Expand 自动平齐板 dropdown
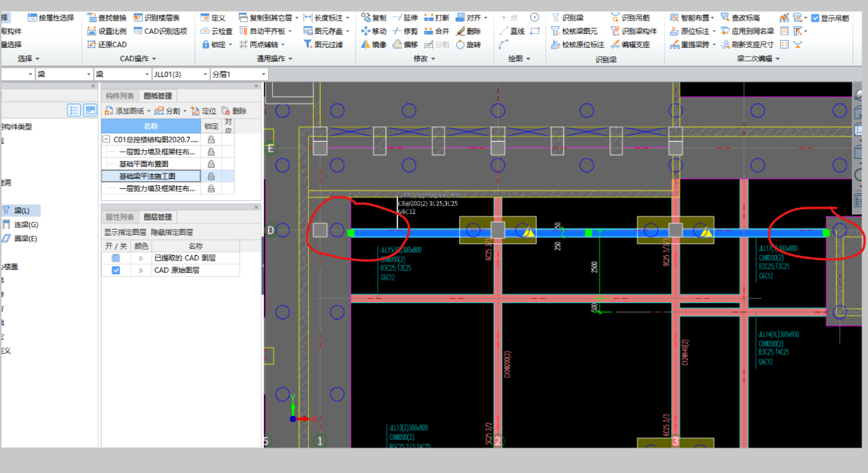Viewport: 868px width, 473px height. point(290,31)
